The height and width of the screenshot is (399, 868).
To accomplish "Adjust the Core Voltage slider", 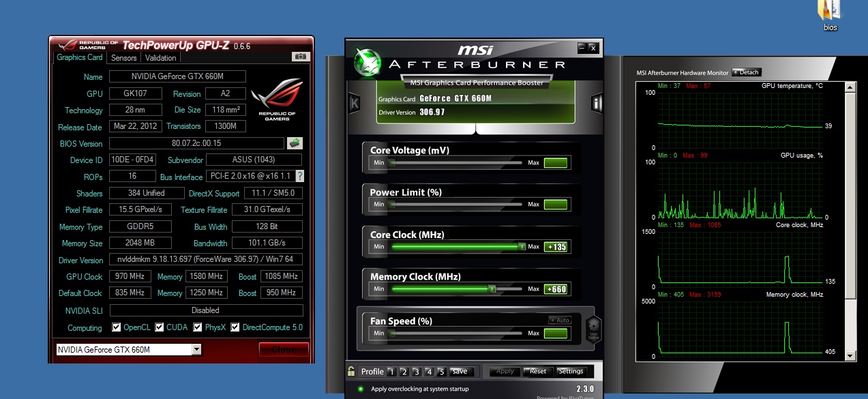I will click(x=456, y=163).
